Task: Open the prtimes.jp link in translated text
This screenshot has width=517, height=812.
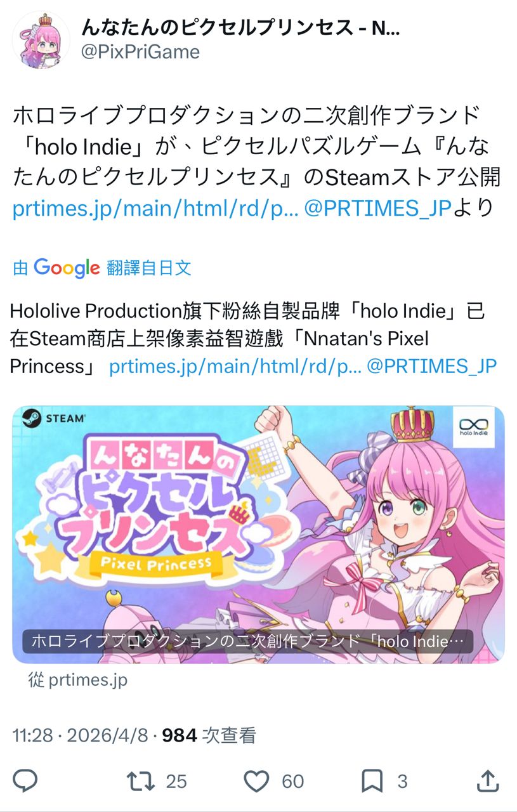Action: coord(235,366)
